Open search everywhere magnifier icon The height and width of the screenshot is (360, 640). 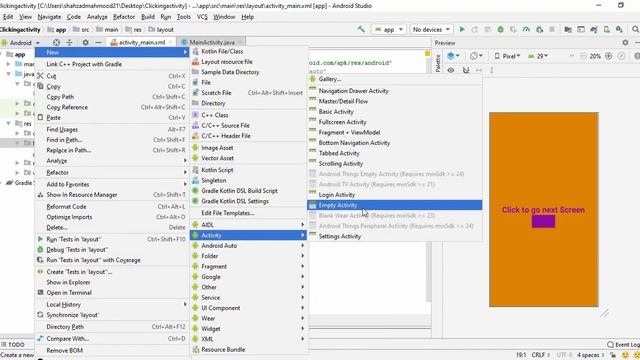tap(635, 29)
